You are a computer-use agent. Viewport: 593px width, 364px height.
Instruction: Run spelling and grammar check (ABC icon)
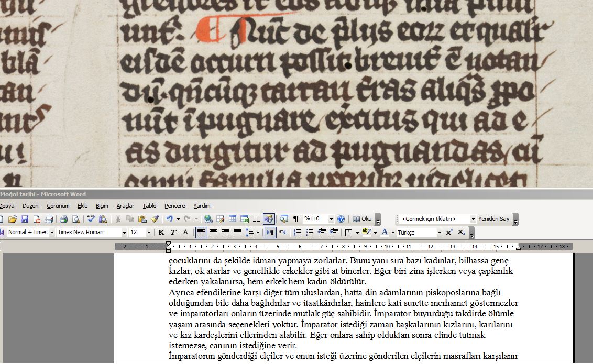pyautogui.click(x=91, y=219)
